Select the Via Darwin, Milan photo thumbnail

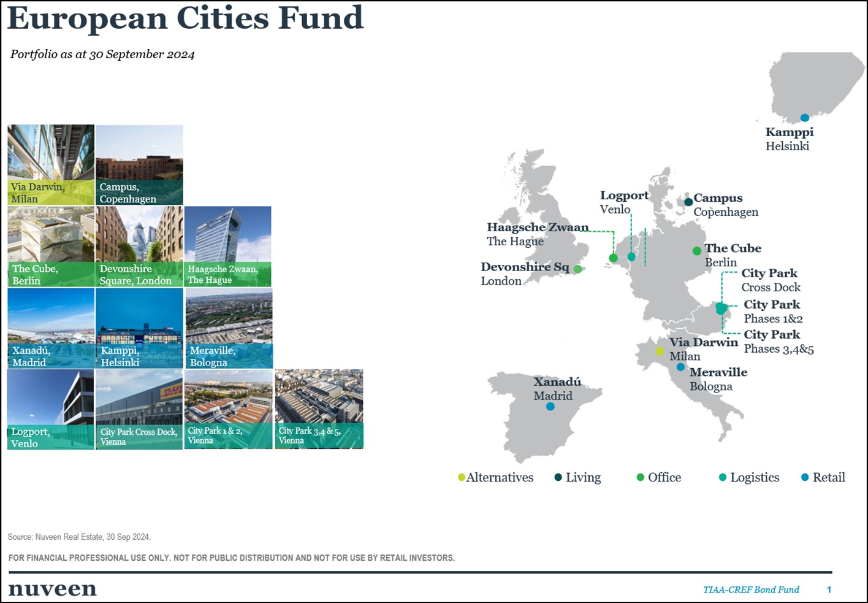[51, 165]
